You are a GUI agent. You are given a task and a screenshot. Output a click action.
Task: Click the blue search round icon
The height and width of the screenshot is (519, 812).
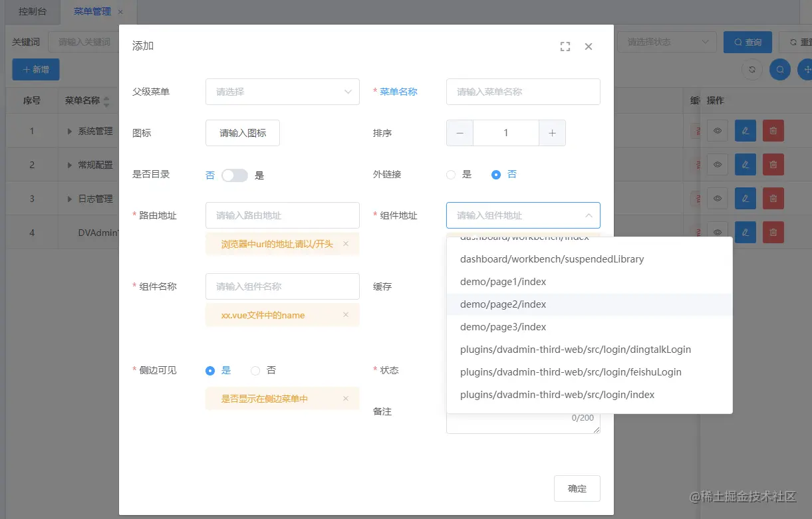[779, 69]
